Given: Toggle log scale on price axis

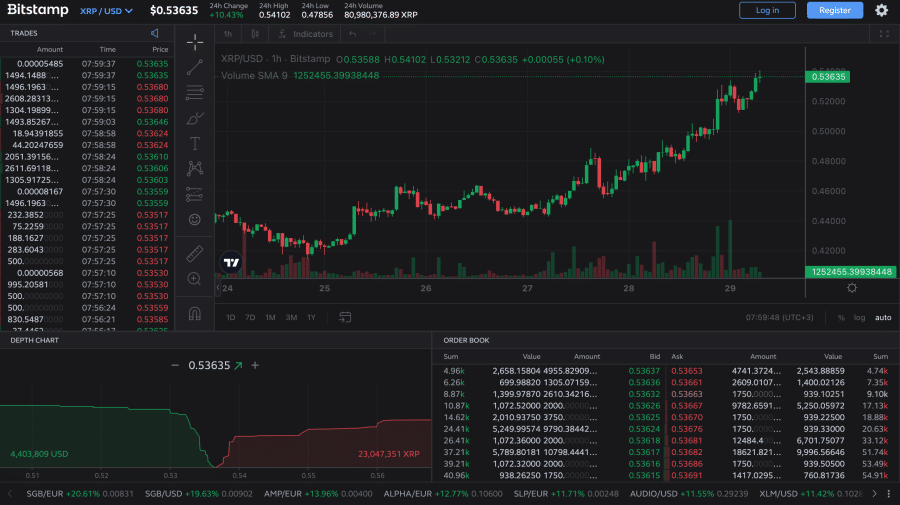Looking at the screenshot, I should point(859,317).
